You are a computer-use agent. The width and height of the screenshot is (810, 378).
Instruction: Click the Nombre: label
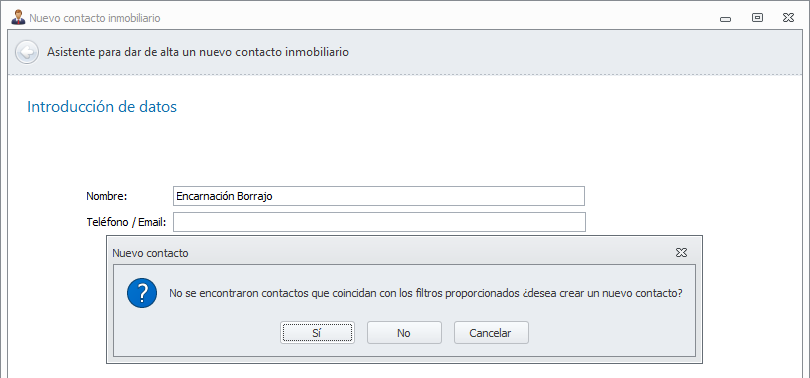(x=106, y=196)
